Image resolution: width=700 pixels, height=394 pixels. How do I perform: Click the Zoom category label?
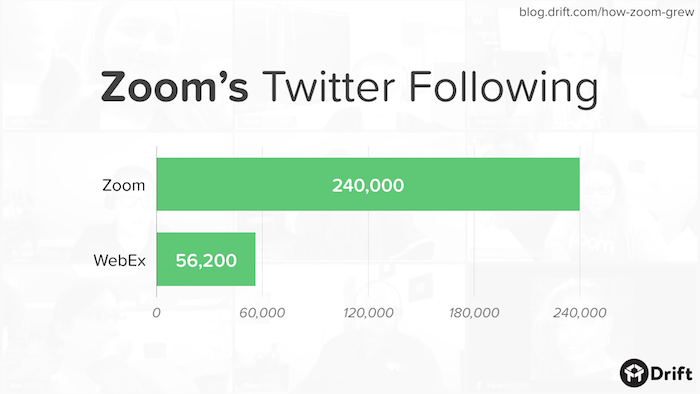[124, 185]
